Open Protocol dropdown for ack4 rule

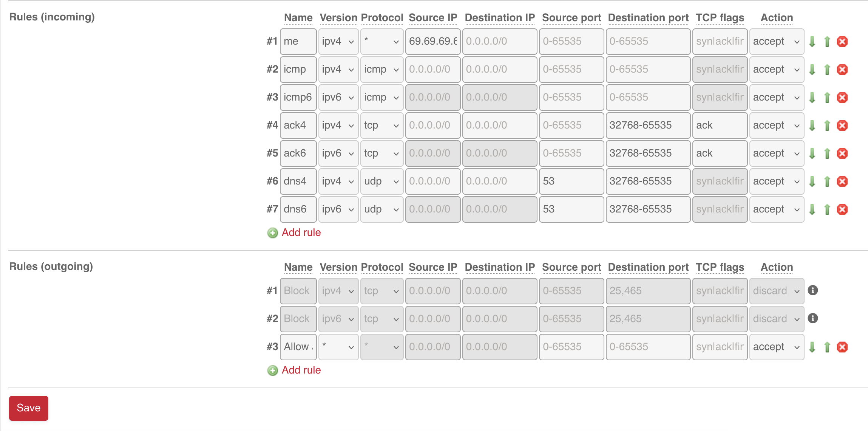tap(381, 126)
